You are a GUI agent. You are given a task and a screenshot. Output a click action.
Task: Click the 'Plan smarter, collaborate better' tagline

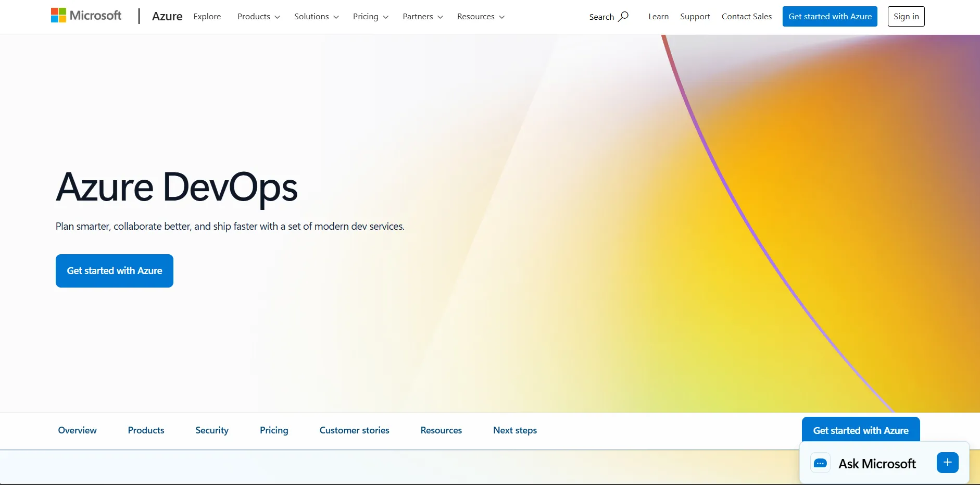coord(230,226)
